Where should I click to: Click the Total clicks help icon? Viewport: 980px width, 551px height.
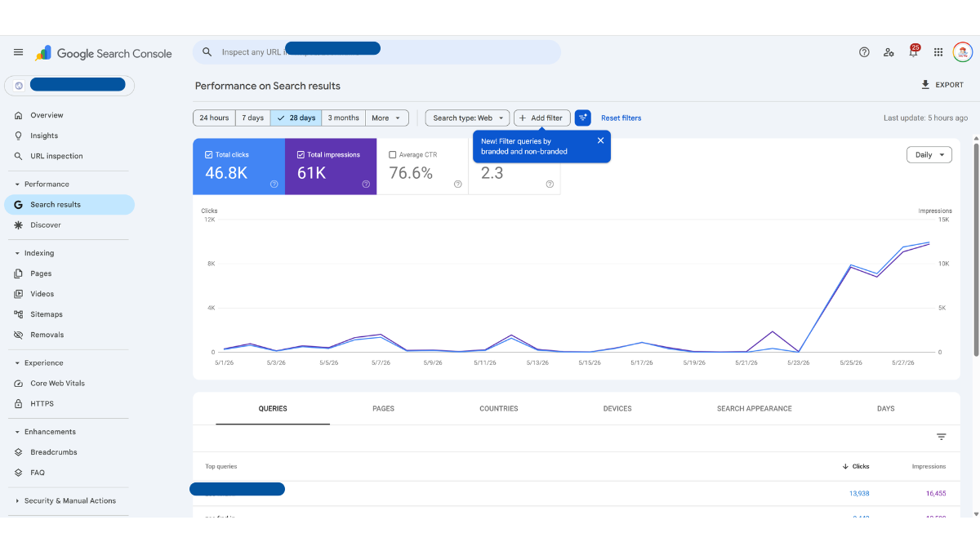pyautogui.click(x=274, y=184)
